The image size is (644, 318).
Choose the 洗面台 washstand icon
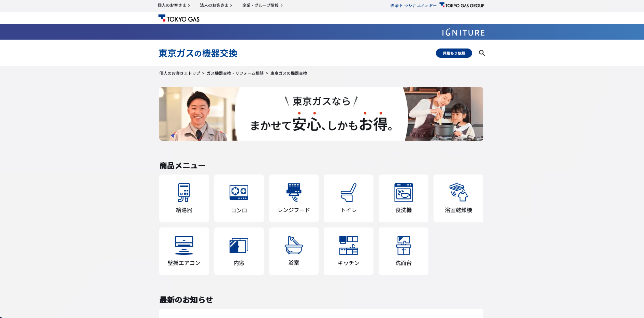404,246
